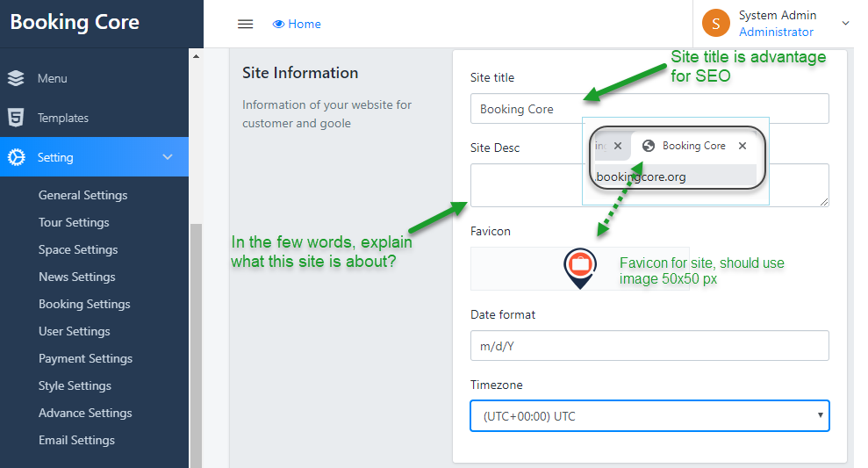Click the Templates HTML5 icon
The height and width of the screenshot is (468, 868).
[x=16, y=118]
